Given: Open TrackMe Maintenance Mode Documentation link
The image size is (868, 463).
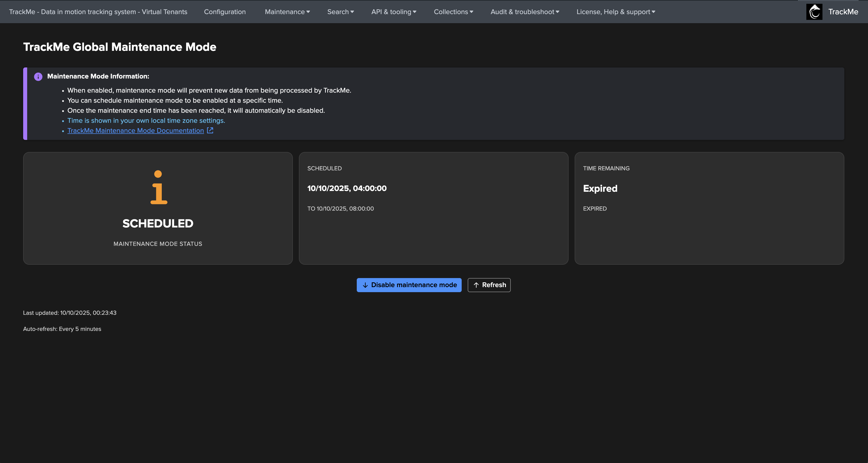Looking at the screenshot, I should pos(135,131).
